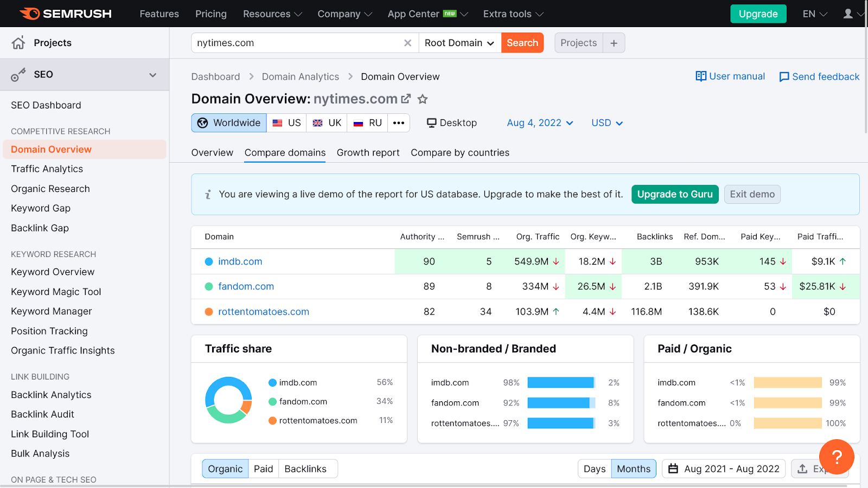Open Compare by countries tab

(460, 153)
